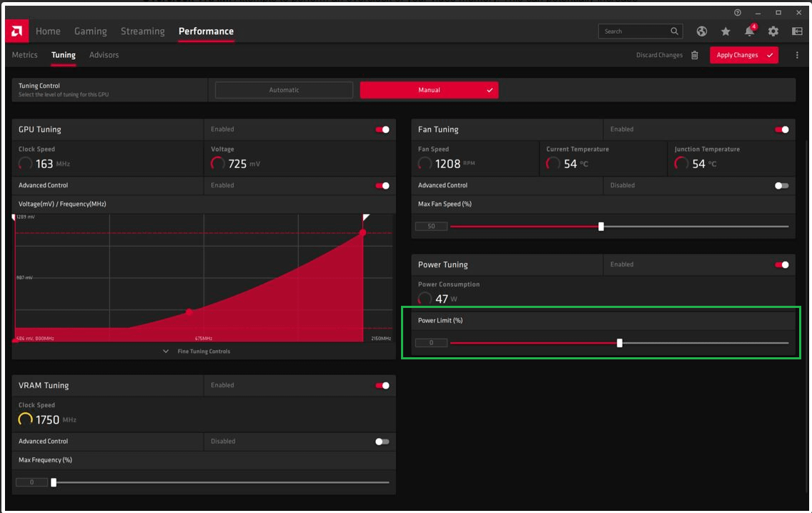Open the web browser globe icon

[x=702, y=31]
